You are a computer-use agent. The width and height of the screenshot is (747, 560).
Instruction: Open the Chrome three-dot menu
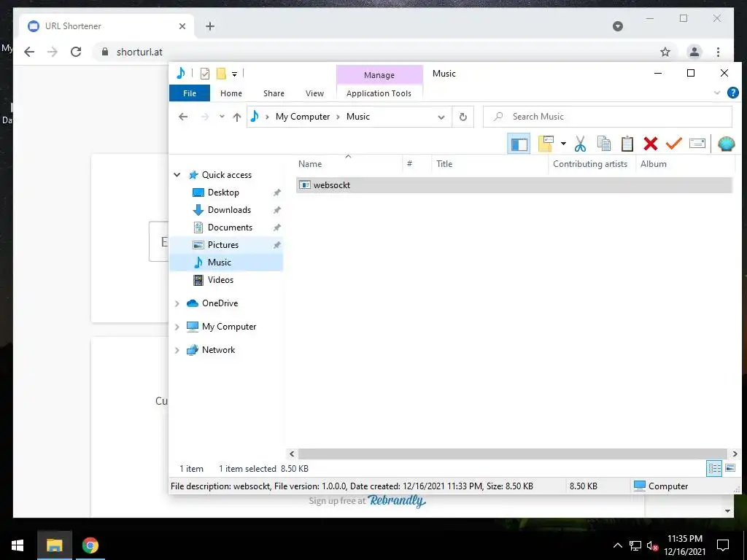point(718,52)
